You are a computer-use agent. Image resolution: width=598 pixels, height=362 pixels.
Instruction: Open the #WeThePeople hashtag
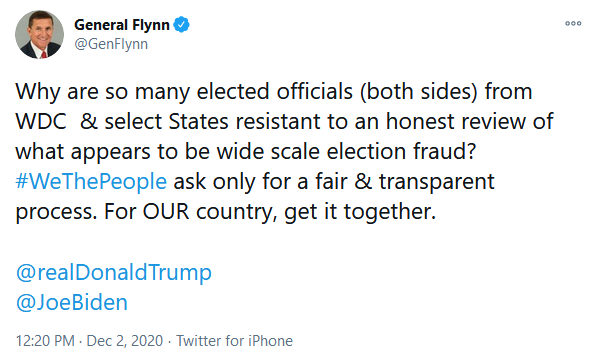(x=91, y=181)
